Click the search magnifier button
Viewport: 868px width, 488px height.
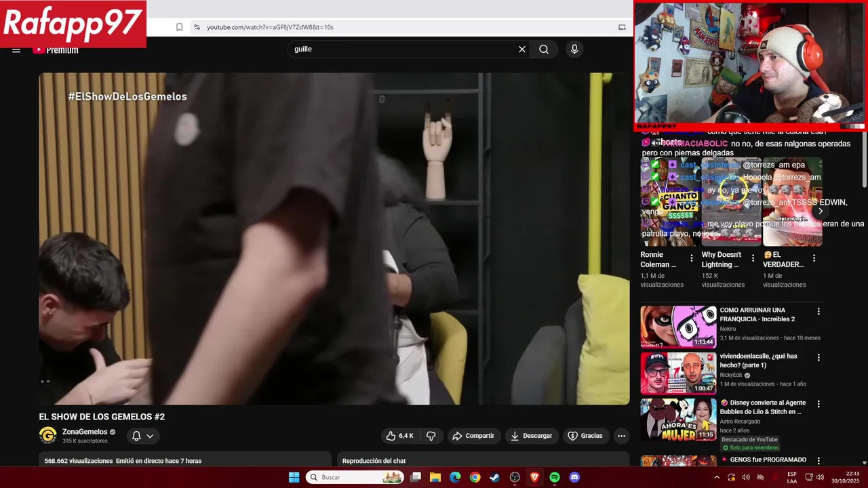(x=544, y=49)
